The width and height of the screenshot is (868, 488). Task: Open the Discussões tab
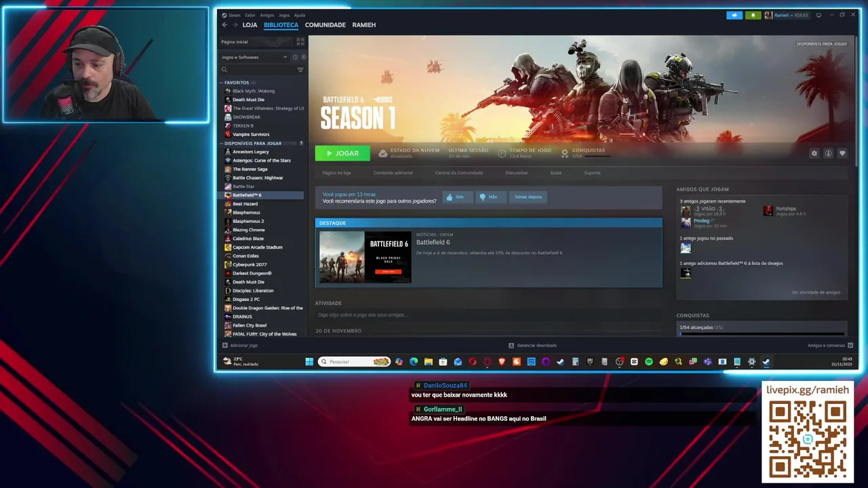click(x=517, y=173)
